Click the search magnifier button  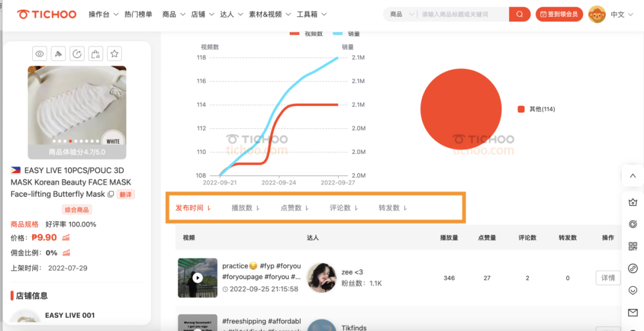519,14
